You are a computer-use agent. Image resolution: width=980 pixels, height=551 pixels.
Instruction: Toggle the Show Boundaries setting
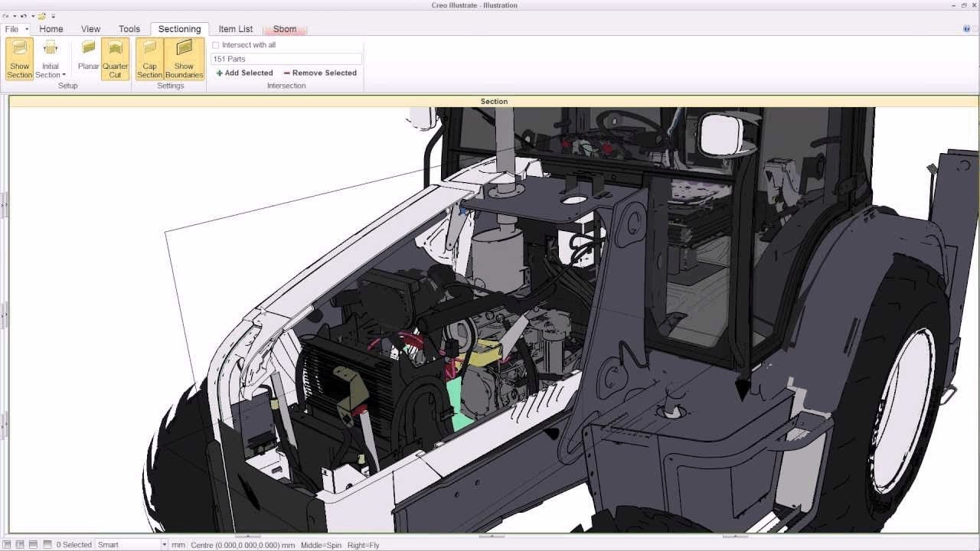tap(184, 59)
